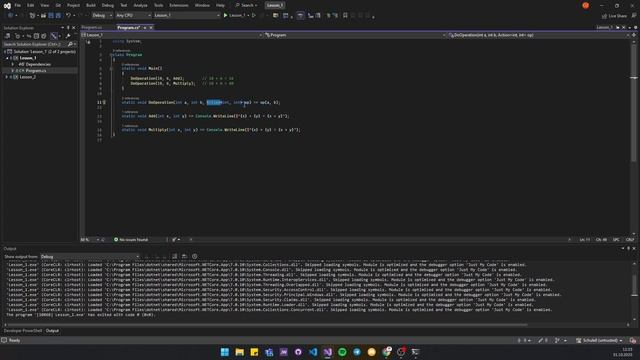Open the editor zoom percentage dropdown
The height and width of the screenshot is (360, 640).
[91, 240]
